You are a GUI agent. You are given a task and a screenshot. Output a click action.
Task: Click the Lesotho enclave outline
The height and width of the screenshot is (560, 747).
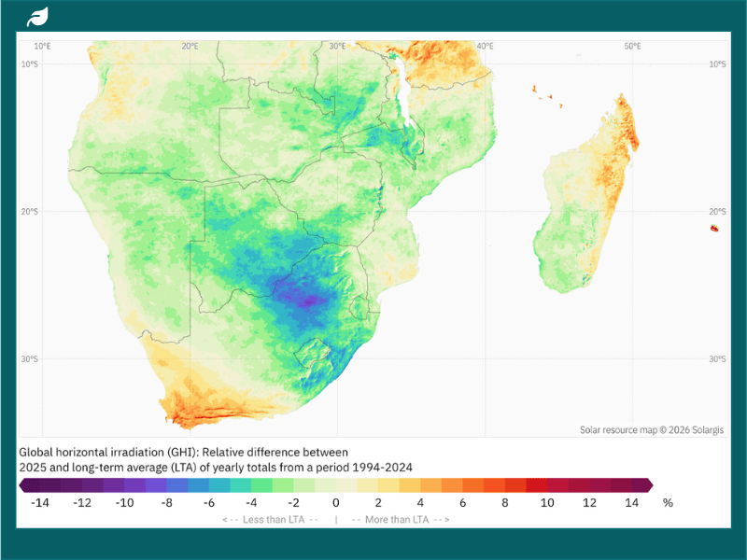pos(312,353)
